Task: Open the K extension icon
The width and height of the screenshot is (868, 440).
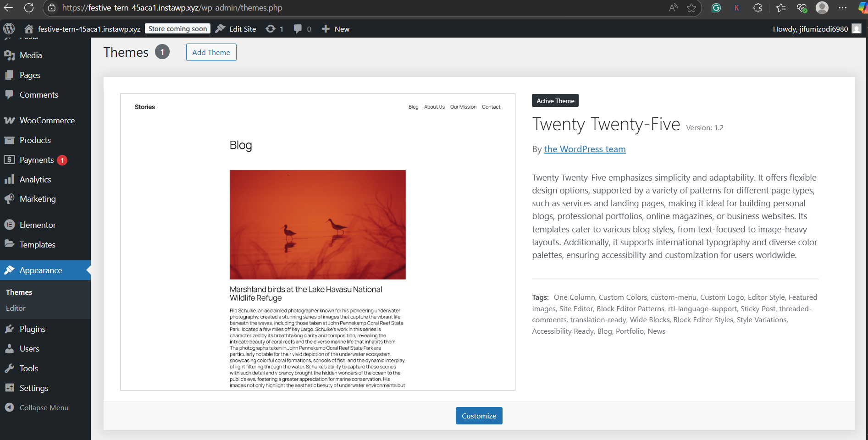Action: [x=737, y=8]
